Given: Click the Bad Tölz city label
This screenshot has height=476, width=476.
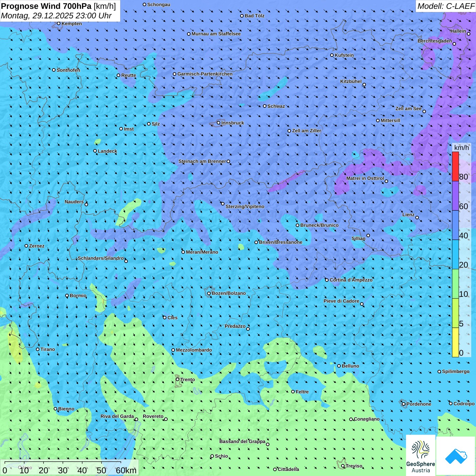Looking at the screenshot, I should [x=254, y=16].
